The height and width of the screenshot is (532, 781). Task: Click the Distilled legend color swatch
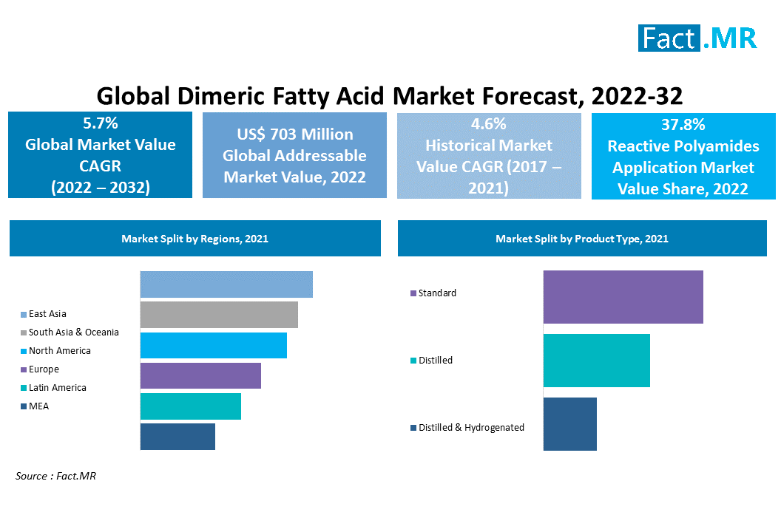[413, 361]
